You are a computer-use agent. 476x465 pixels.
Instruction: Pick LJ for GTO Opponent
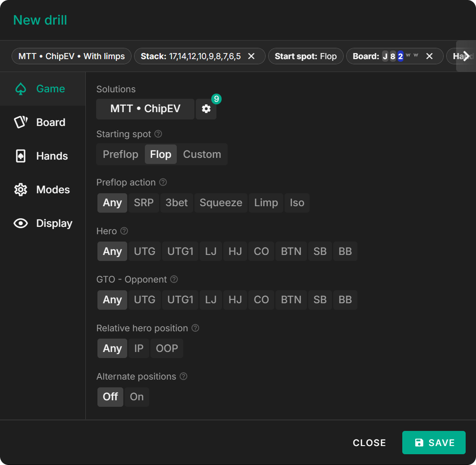211,300
